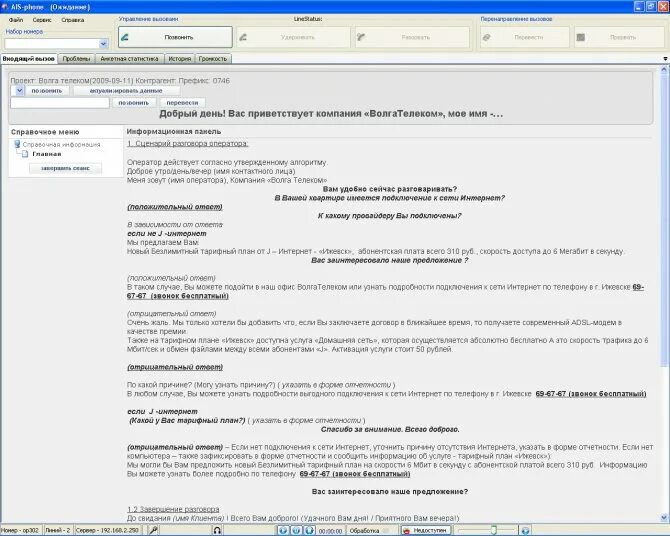This screenshot has height=536, width=670.
Task: Click the hang-up icon on Разорвать button
Action: [361, 38]
